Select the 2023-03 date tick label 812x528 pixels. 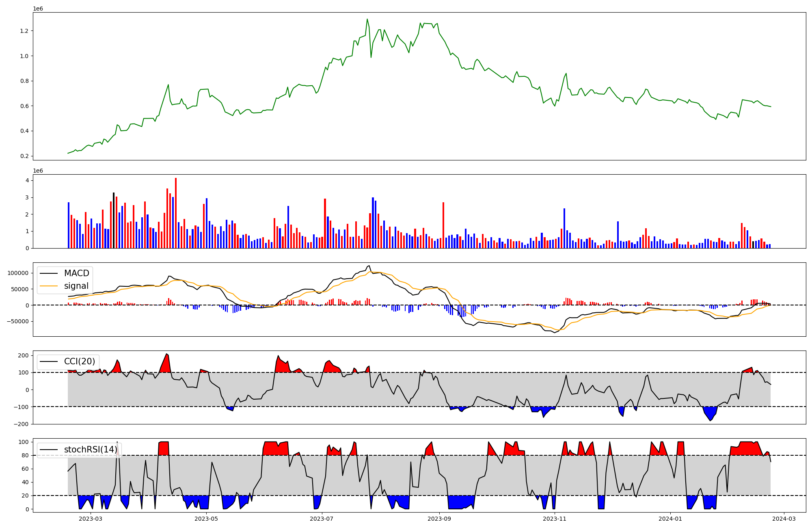pyautogui.click(x=91, y=519)
